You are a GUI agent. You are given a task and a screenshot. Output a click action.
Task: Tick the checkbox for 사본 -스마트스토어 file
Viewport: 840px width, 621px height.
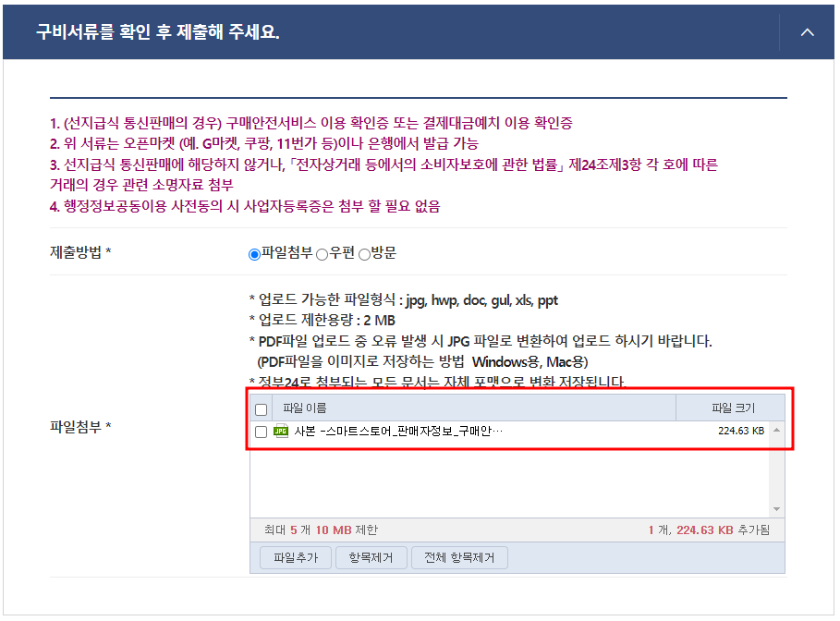click(x=261, y=432)
